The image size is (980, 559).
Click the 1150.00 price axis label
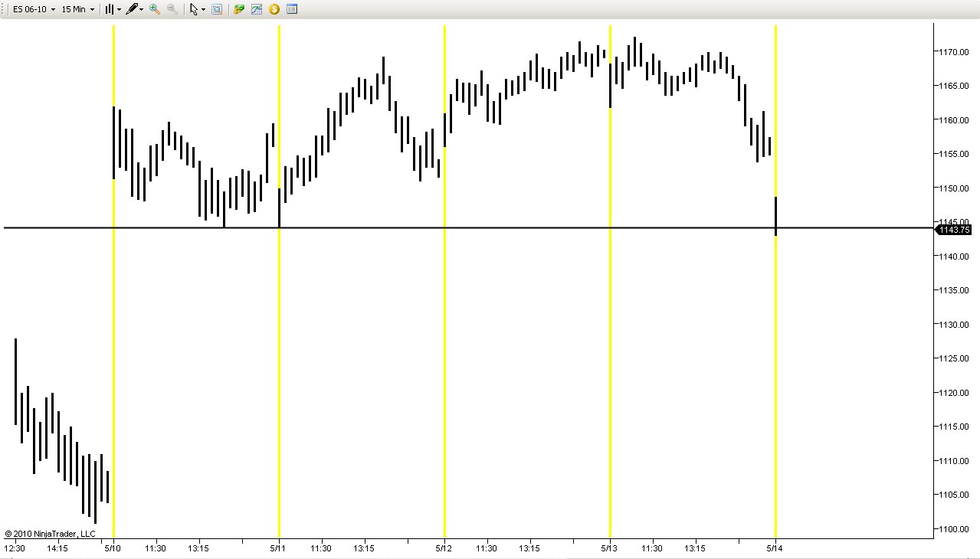click(x=955, y=188)
